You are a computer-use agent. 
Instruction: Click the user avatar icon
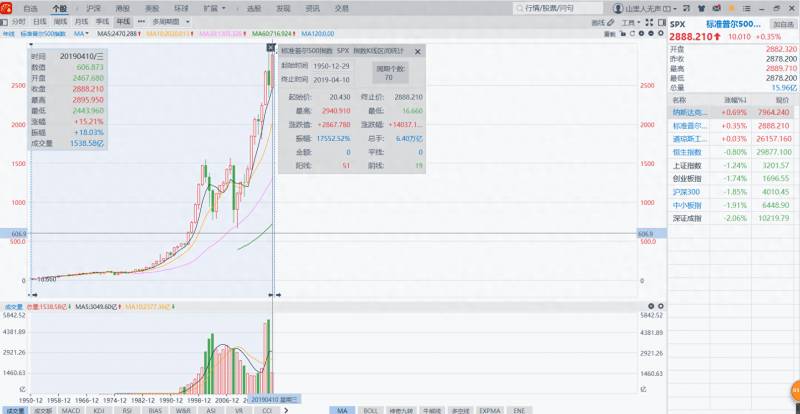pyautogui.click(x=618, y=9)
